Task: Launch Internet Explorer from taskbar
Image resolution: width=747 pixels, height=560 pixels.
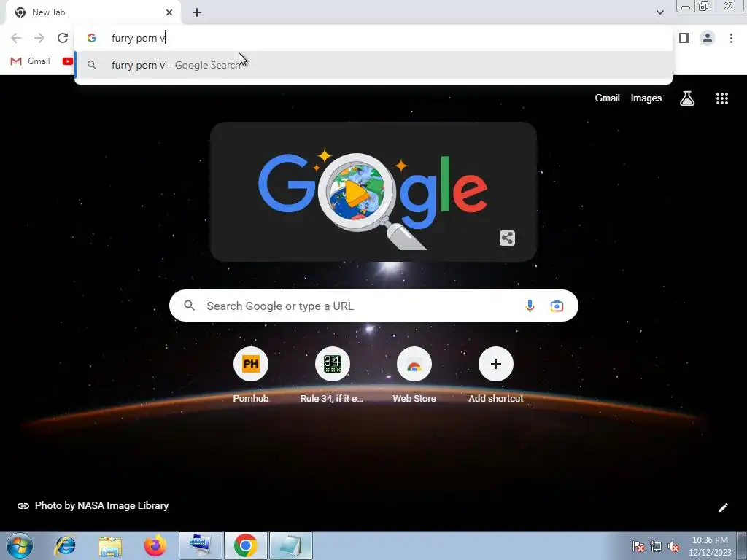Action: (65, 545)
